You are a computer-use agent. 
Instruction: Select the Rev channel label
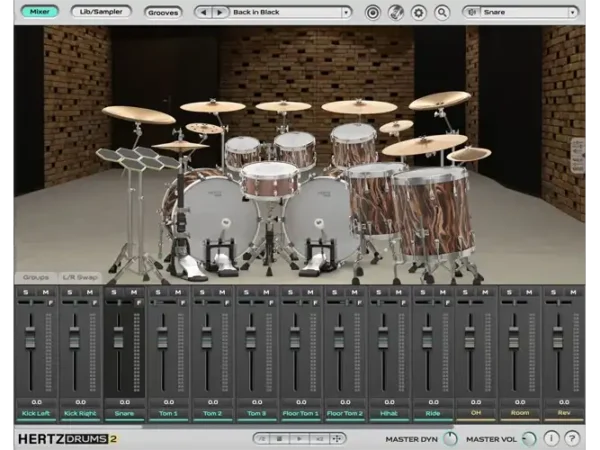pyautogui.click(x=564, y=413)
